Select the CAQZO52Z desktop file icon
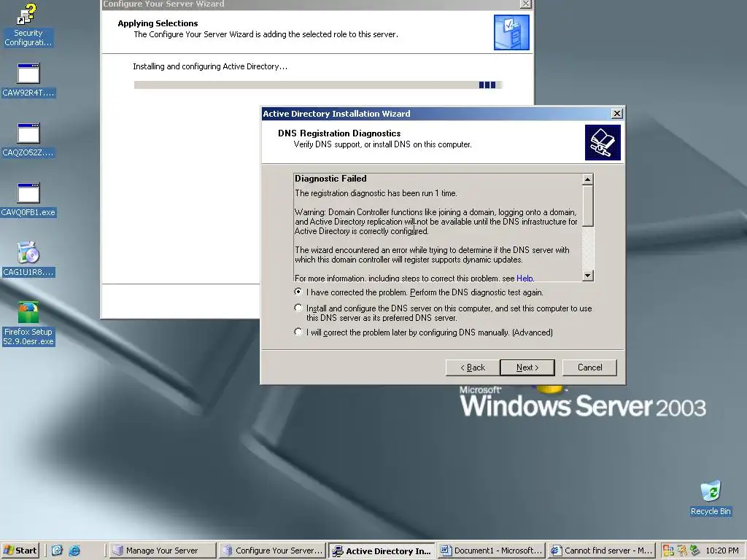The height and width of the screenshot is (560, 747). (28, 140)
